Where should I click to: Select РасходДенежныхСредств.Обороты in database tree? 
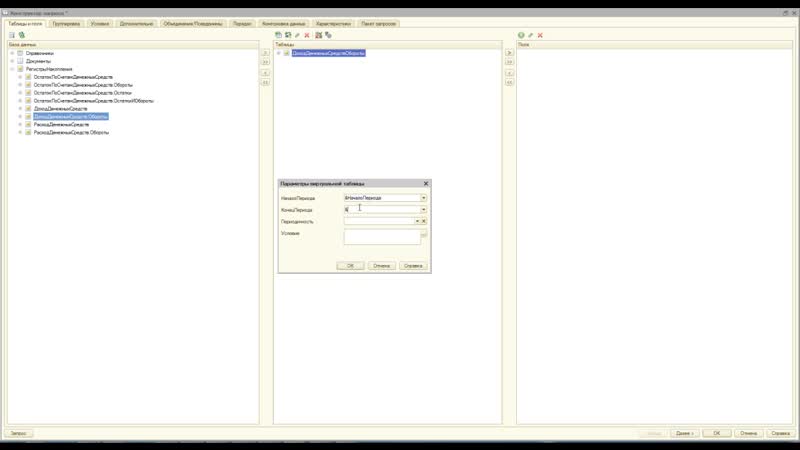[71, 132]
